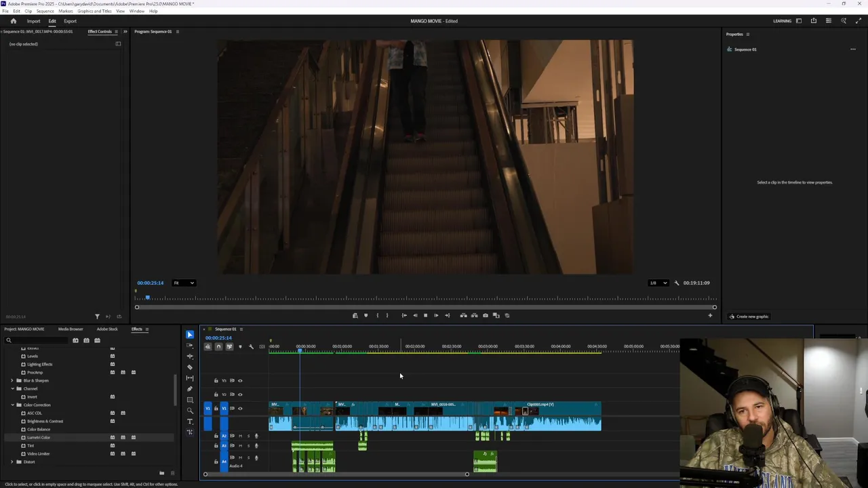Click Create new graphic button
This screenshot has height=488, width=868.
749,317
